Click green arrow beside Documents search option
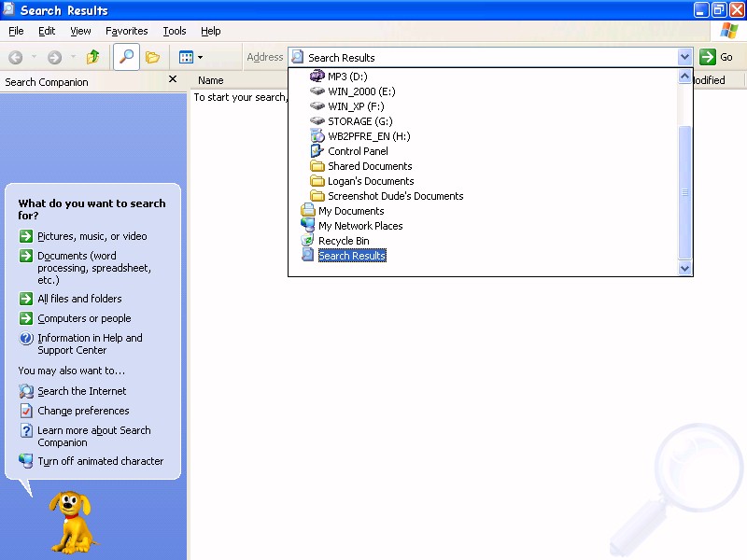This screenshot has height=560, width=747. click(26, 256)
